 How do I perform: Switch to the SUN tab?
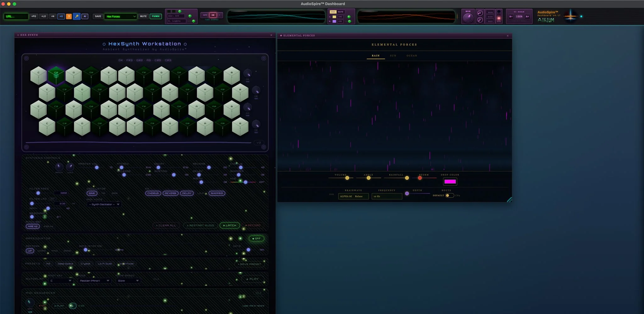point(393,56)
